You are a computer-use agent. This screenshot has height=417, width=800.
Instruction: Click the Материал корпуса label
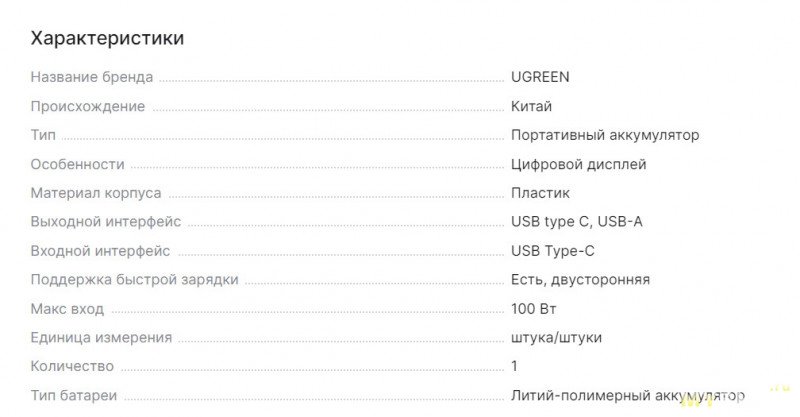point(96,193)
